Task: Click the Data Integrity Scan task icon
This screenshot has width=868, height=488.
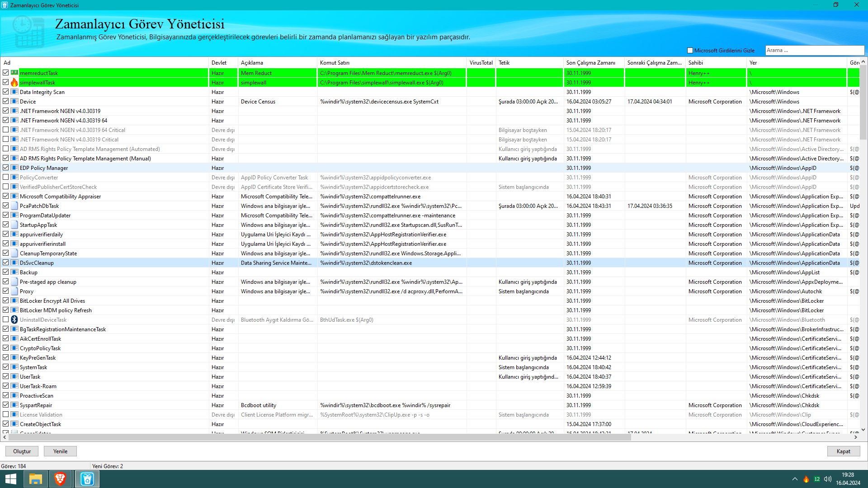Action: [x=14, y=92]
